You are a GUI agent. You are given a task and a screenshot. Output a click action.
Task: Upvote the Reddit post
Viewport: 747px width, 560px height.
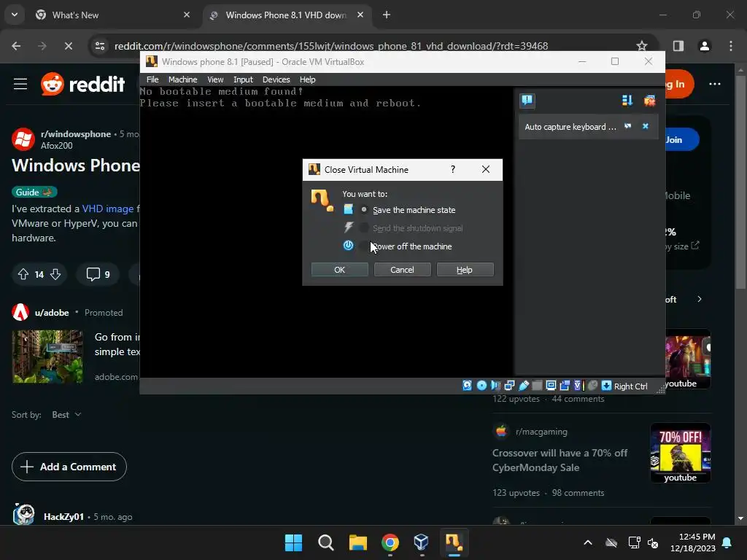pos(23,274)
